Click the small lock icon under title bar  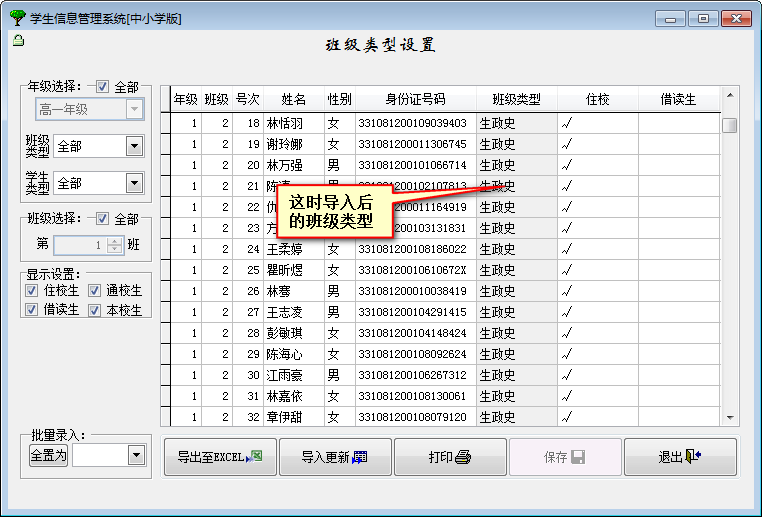tap(18, 41)
